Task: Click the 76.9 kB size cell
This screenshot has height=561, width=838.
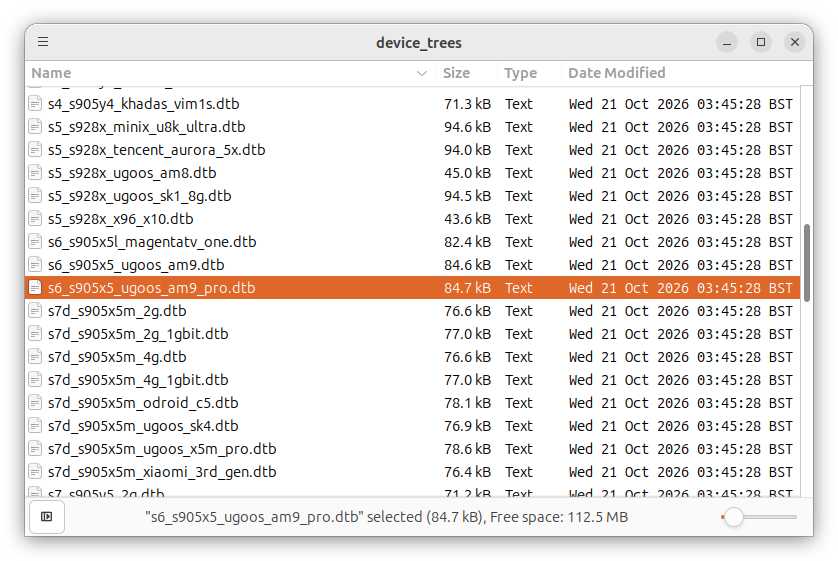Action: coord(467,425)
